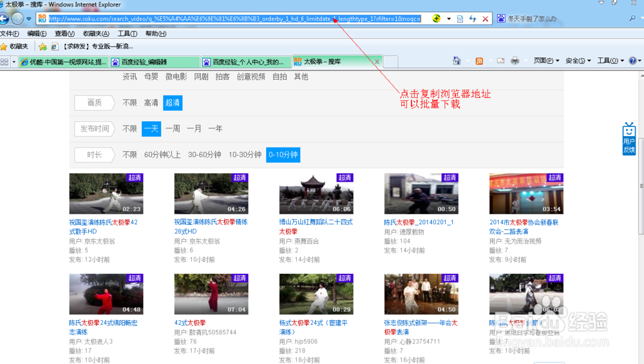
Task: Open the 02:23 陈氏太极拳42式 video thumbnail
Action: tap(106, 193)
